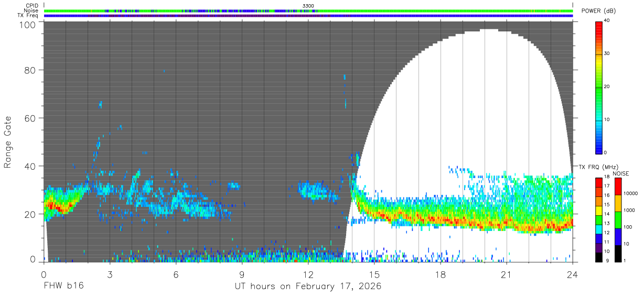Click the y-axis tick label 60
Viewport: 644px width, 297px height.
[30, 118]
